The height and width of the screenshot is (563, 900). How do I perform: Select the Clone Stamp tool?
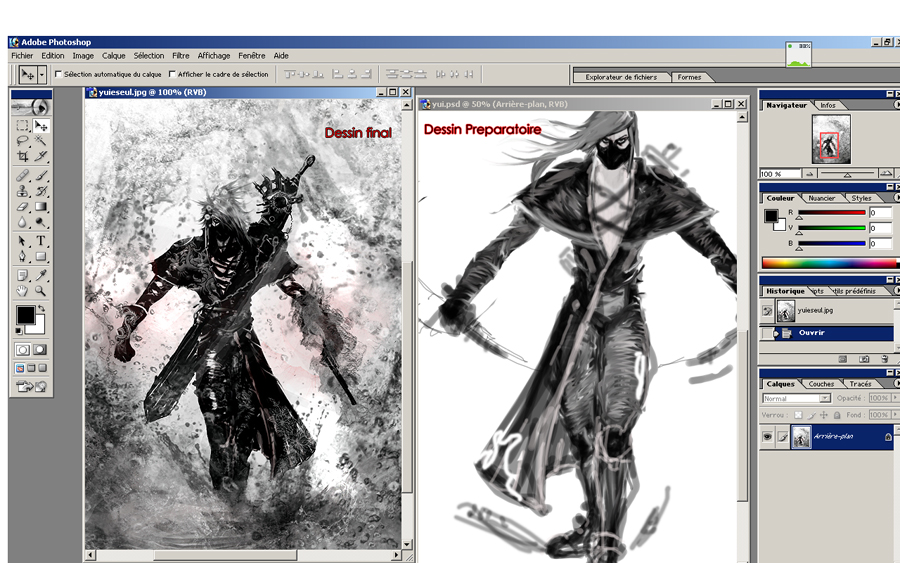click(x=22, y=191)
